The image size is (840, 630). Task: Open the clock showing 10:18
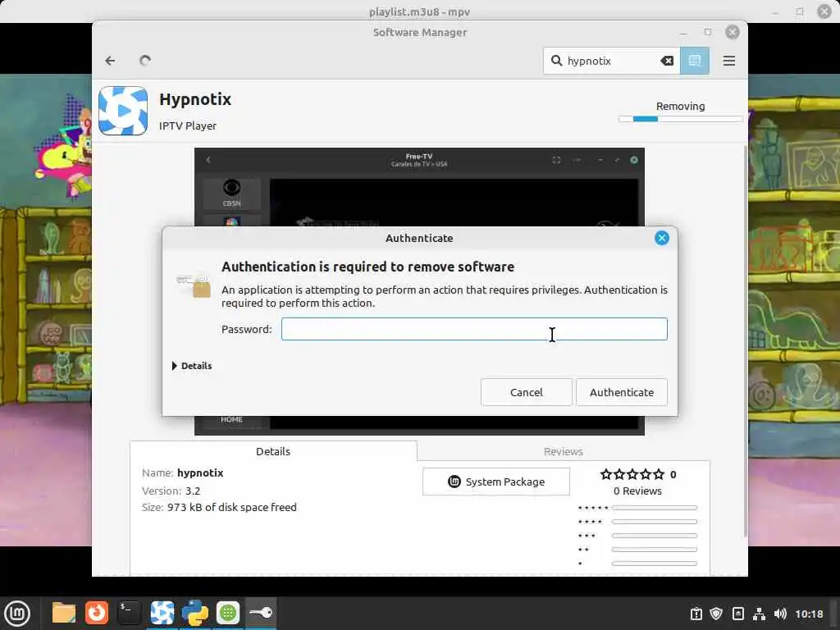point(809,614)
